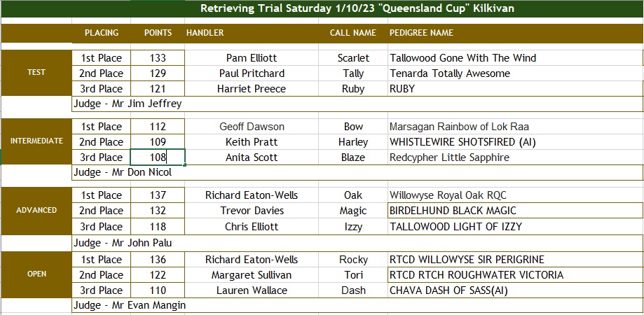644x315 pixels.
Task: Select the merged TEST category cell
Action: [36, 73]
